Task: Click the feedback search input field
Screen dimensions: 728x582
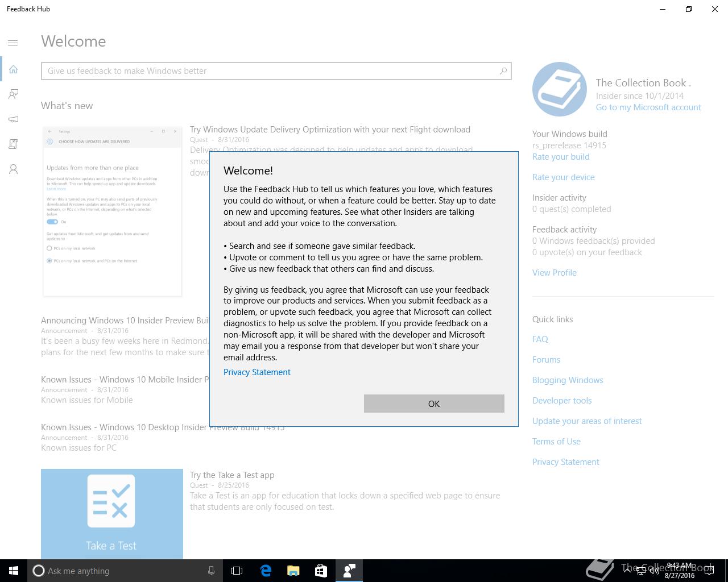Action: pyautogui.click(x=276, y=71)
